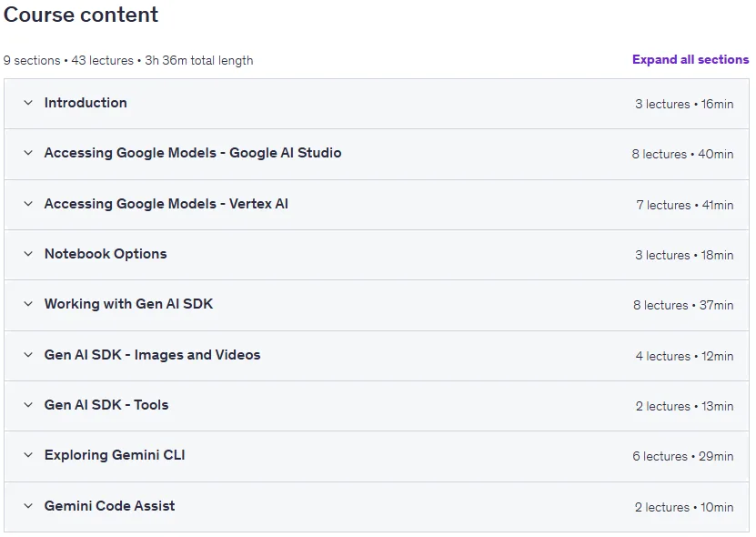
Task: Expand chevron beside Working with Gen AI SDK
Action: click(x=28, y=304)
